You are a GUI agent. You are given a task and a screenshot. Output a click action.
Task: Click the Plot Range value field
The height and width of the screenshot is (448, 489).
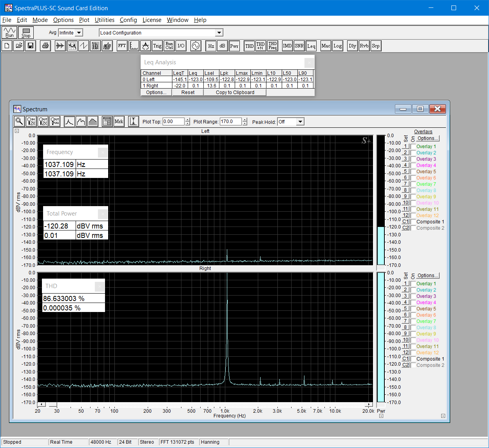pyautogui.click(x=231, y=122)
